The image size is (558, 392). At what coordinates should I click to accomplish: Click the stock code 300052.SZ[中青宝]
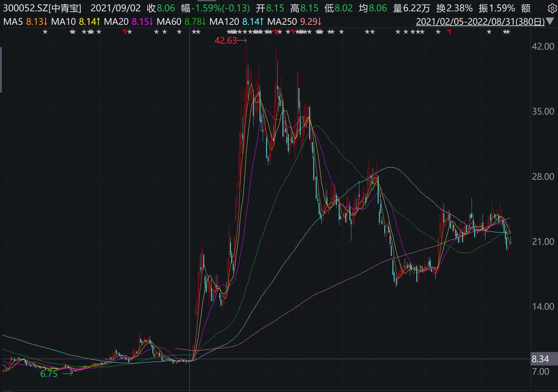(42, 8)
